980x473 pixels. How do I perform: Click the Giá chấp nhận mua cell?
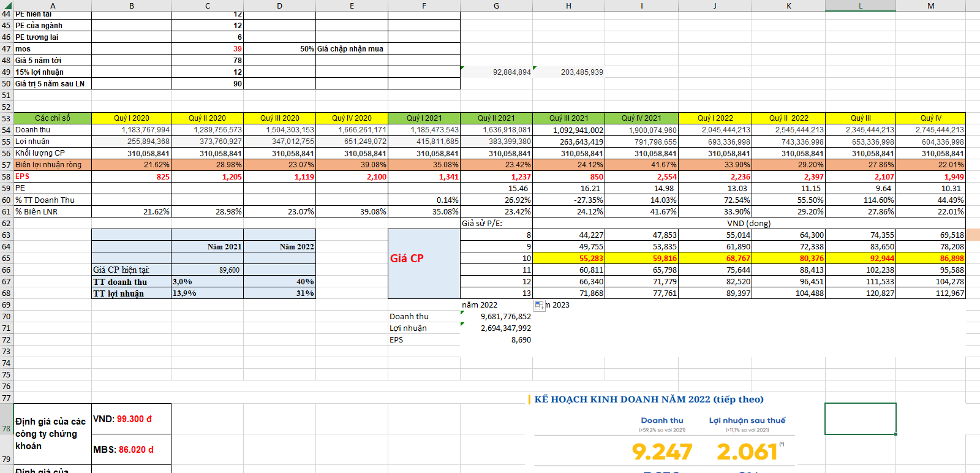click(352, 49)
